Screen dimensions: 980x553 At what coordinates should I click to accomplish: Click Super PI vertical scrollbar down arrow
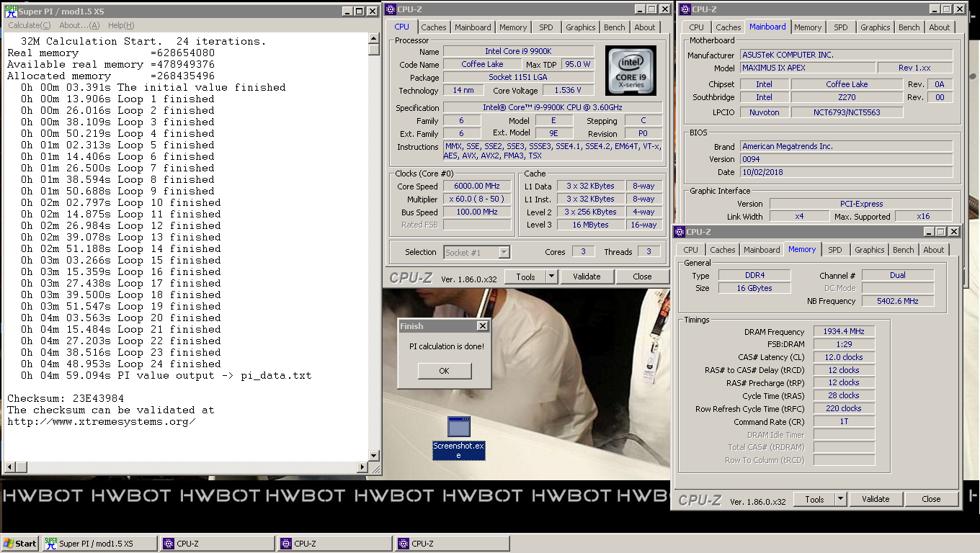coord(373,456)
